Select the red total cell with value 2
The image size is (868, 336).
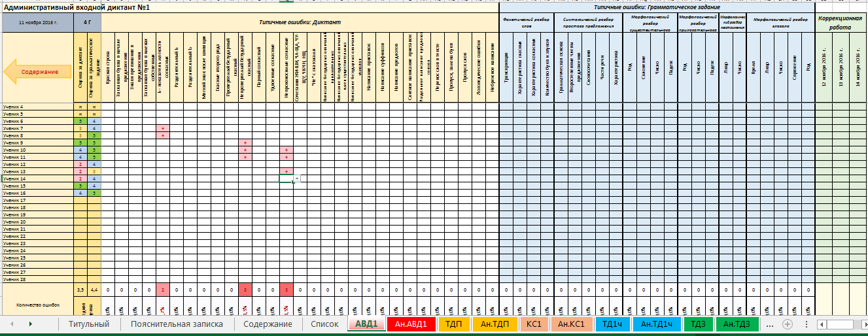coord(162,290)
